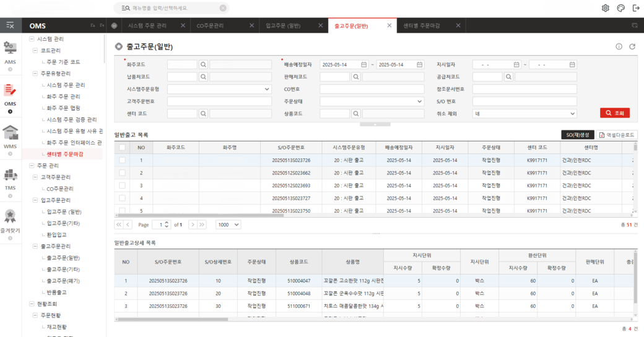Collapse 시스템 관리 tree node
The image size is (644, 337).
click(32, 39)
